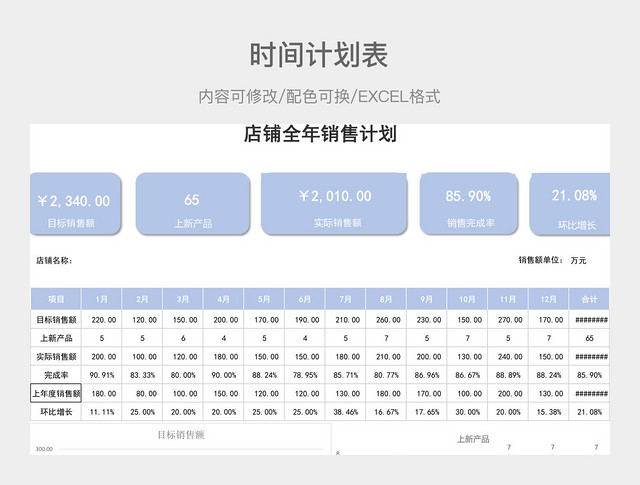The image size is (640, 485).
Task: Select the 2月 column header
Action: 142,299
